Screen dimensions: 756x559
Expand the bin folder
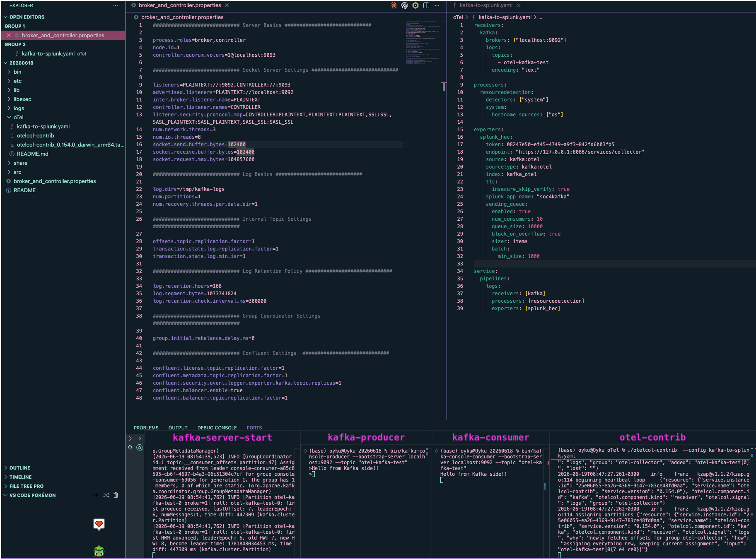[x=9, y=72]
